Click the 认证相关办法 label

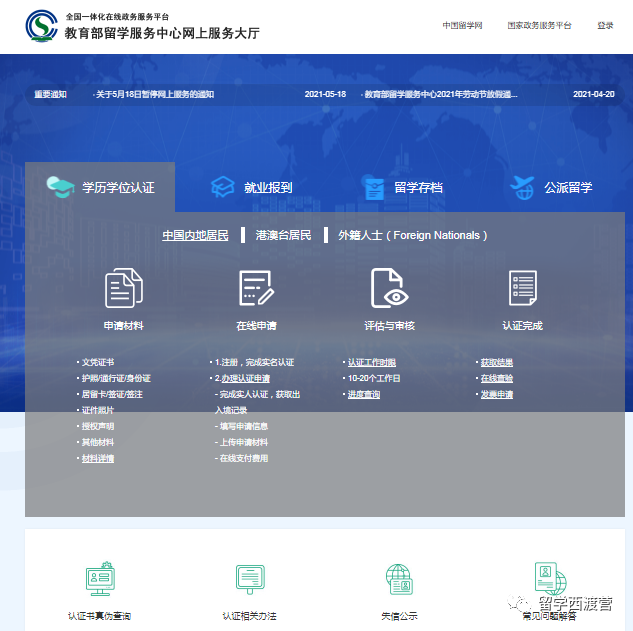pyautogui.click(x=249, y=616)
